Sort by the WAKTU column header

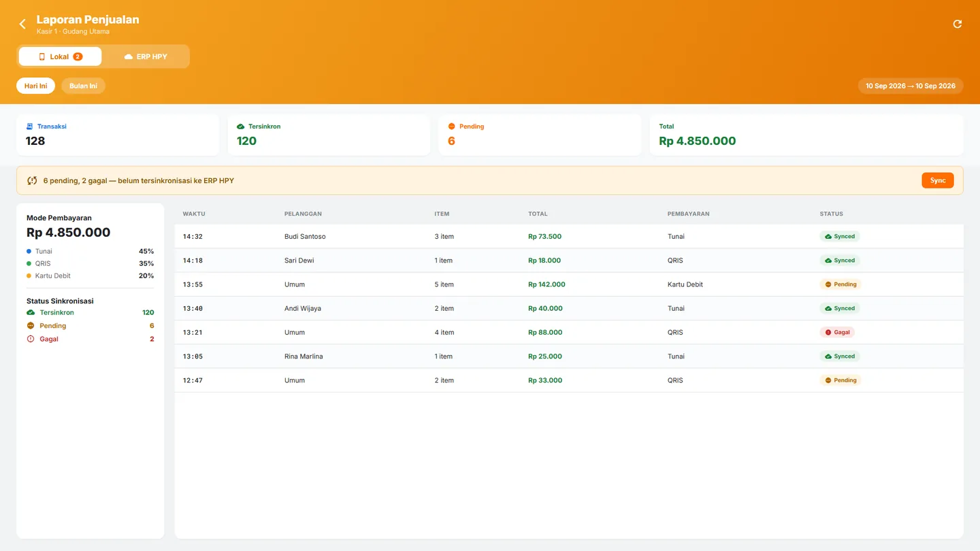pos(194,214)
